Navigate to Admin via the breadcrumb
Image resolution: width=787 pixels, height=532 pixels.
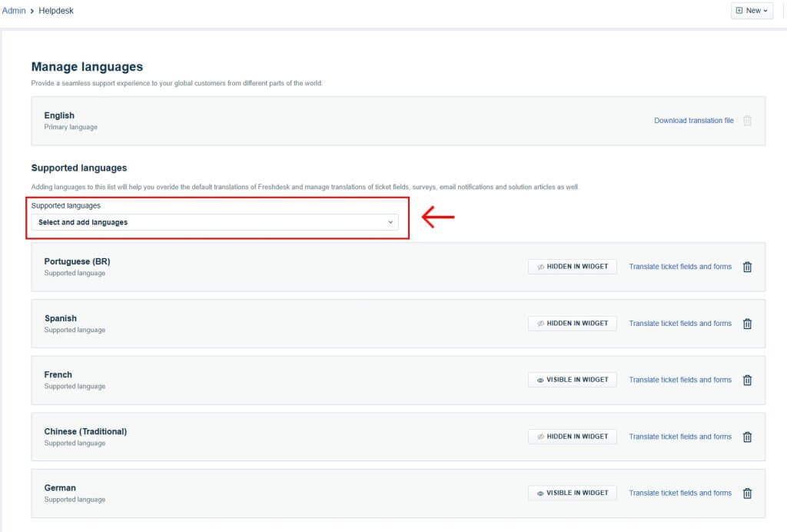[13, 10]
